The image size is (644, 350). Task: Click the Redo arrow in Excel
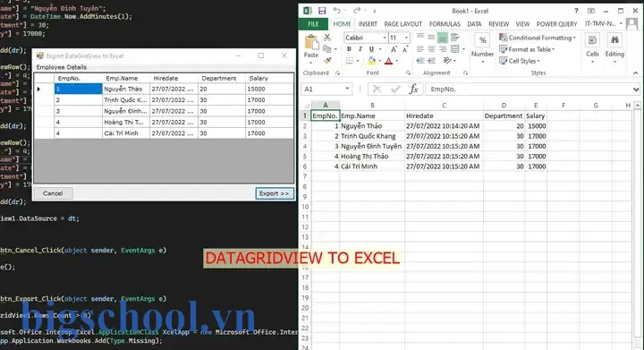(356, 11)
